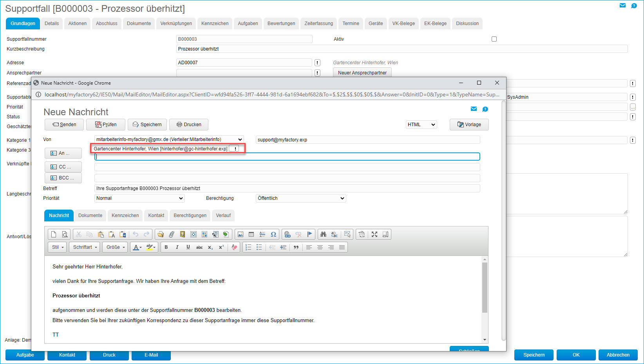Create a new page in editor toolbar
Image resolution: width=644 pixels, height=364 pixels.
[x=54, y=234]
